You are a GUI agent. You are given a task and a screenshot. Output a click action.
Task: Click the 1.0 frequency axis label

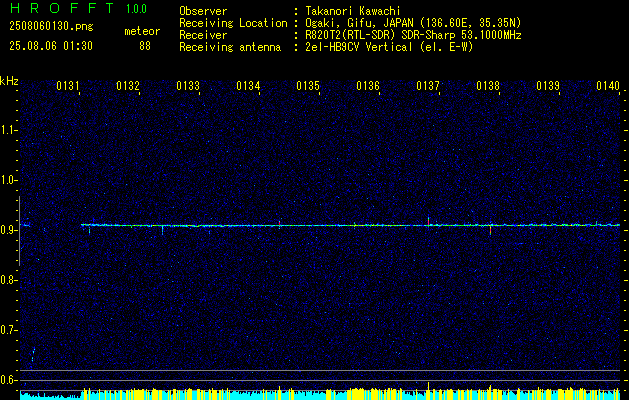tap(8, 180)
